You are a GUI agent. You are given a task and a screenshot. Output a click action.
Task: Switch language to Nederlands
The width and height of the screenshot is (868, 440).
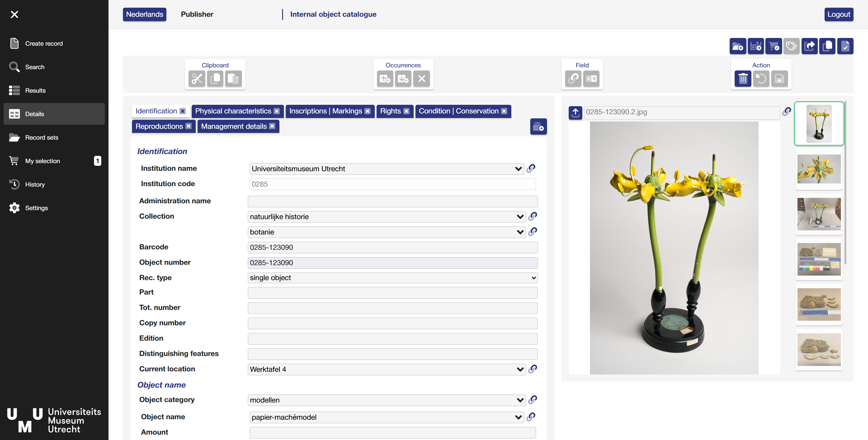[144, 14]
